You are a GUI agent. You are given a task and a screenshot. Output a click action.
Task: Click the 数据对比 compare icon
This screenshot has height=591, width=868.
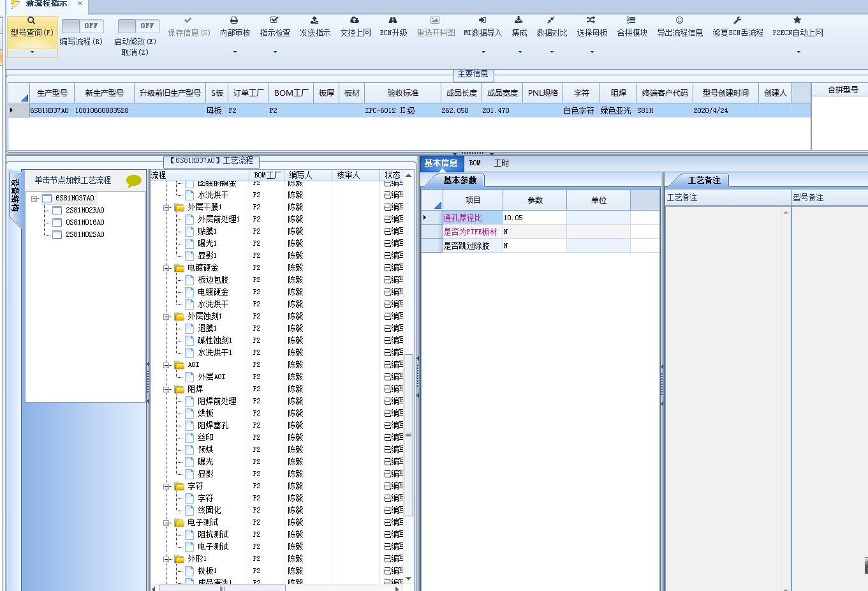(x=551, y=20)
